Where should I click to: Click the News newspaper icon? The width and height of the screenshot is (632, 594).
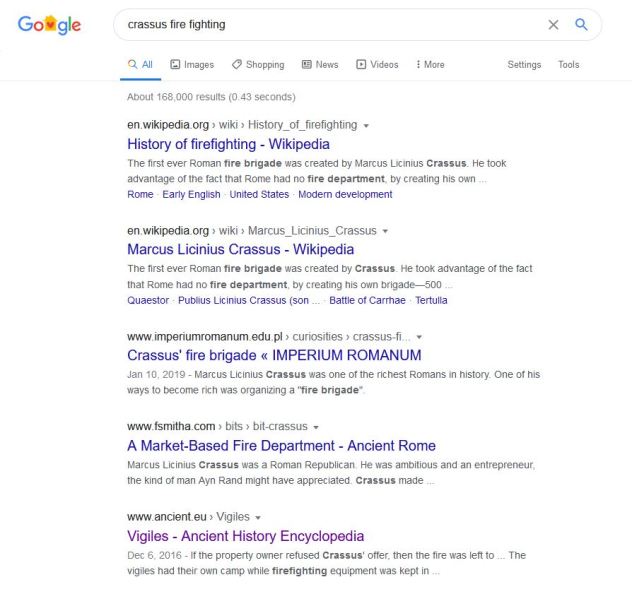307,64
